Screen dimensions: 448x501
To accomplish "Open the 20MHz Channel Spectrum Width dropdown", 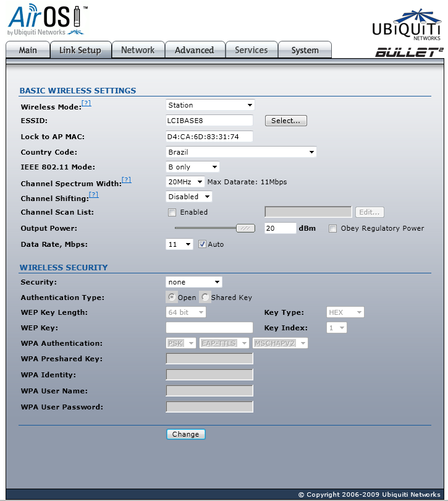I will pyautogui.click(x=185, y=182).
